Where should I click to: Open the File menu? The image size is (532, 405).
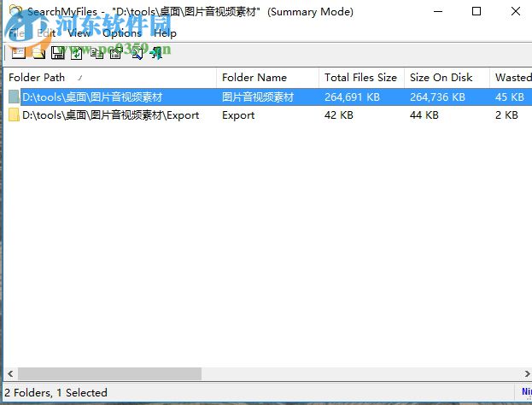click(16, 33)
